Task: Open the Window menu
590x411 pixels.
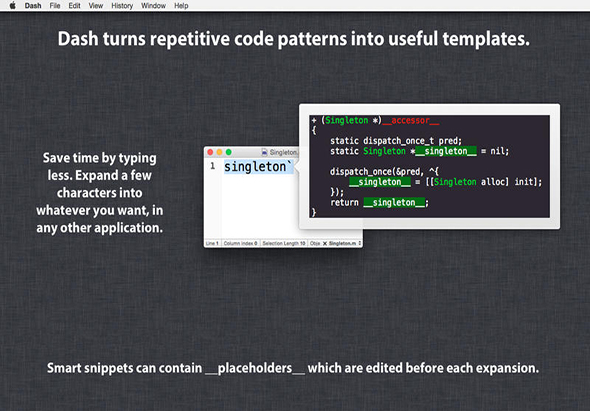Action: (153, 6)
